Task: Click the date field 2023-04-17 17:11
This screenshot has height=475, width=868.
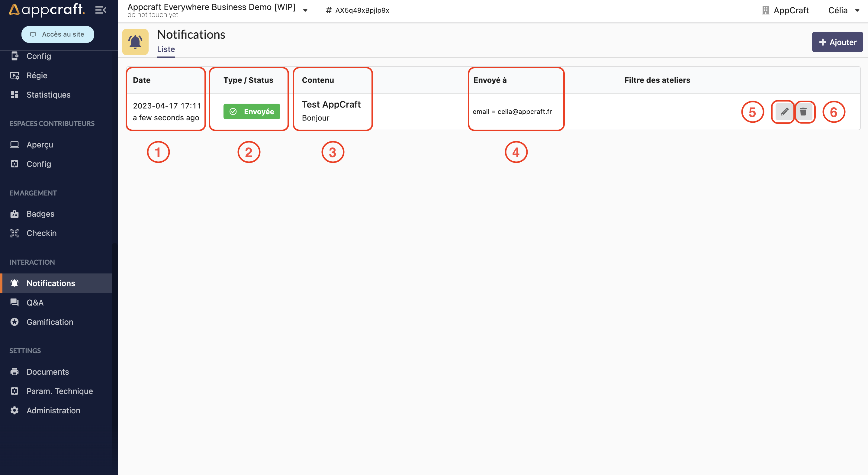Action: (x=167, y=105)
